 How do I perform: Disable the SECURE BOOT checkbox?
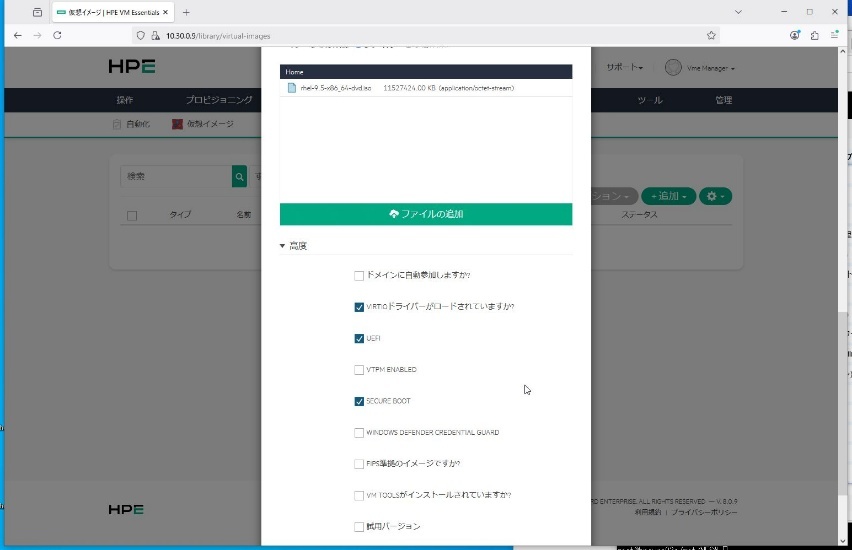359,401
